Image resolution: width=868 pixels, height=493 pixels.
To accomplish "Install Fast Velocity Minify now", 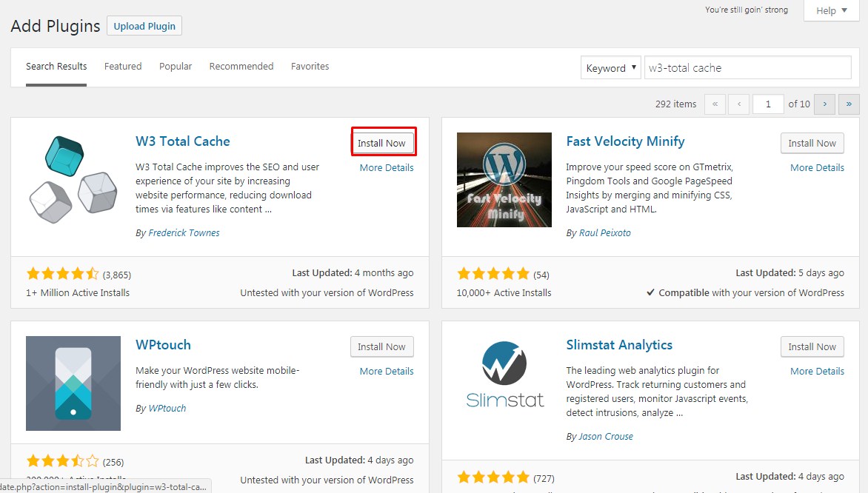I will tap(812, 144).
